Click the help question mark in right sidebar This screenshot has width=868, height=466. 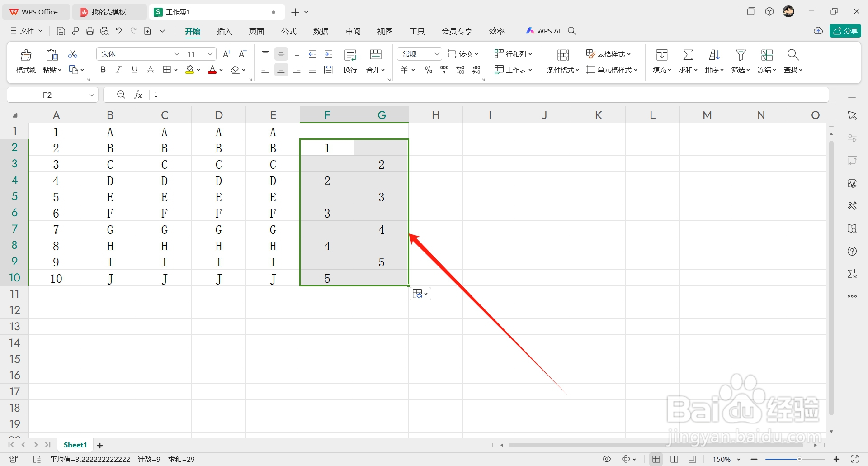coord(852,251)
